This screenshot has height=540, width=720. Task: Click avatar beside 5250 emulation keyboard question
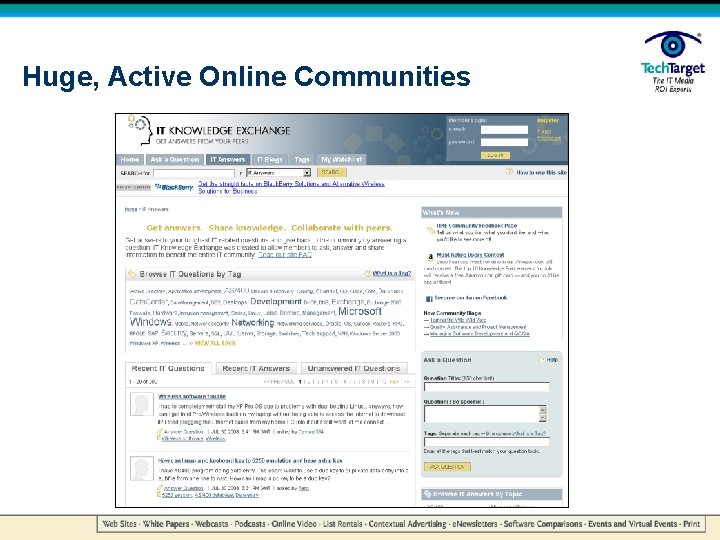(142, 468)
